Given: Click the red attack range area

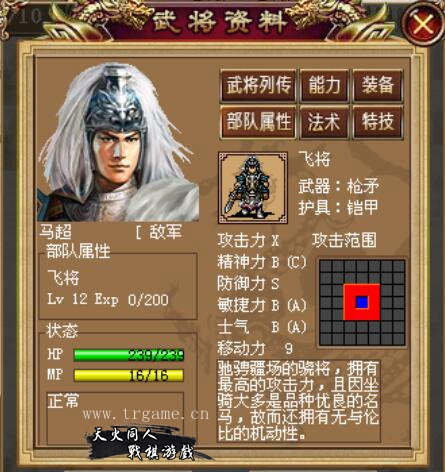Looking at the screenshot, I should point(362,302).
